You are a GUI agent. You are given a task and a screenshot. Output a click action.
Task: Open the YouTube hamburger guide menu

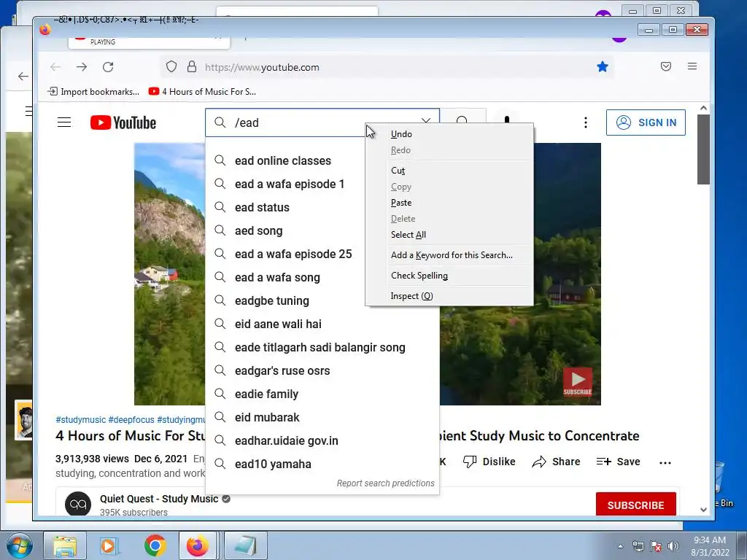[x=64, y=122]
